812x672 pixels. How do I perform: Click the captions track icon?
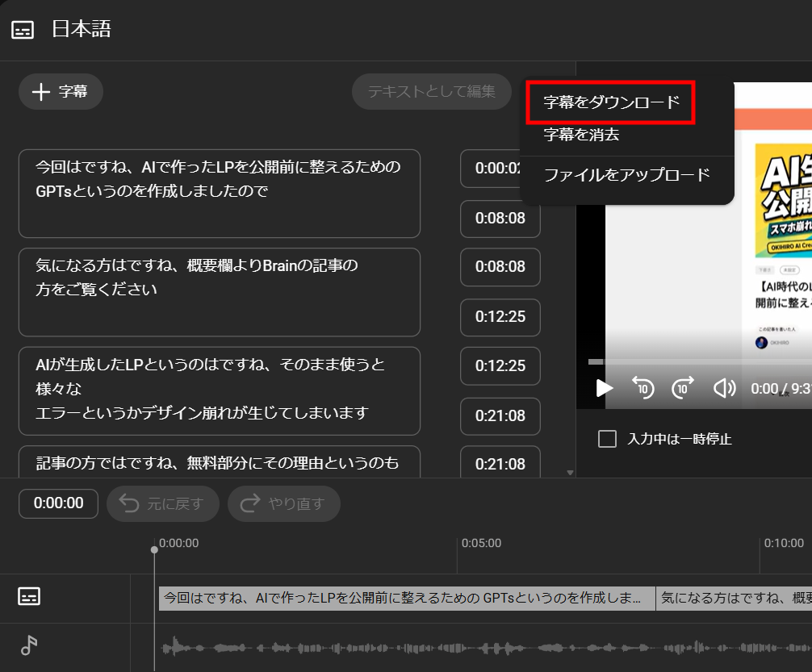(29, 596)
